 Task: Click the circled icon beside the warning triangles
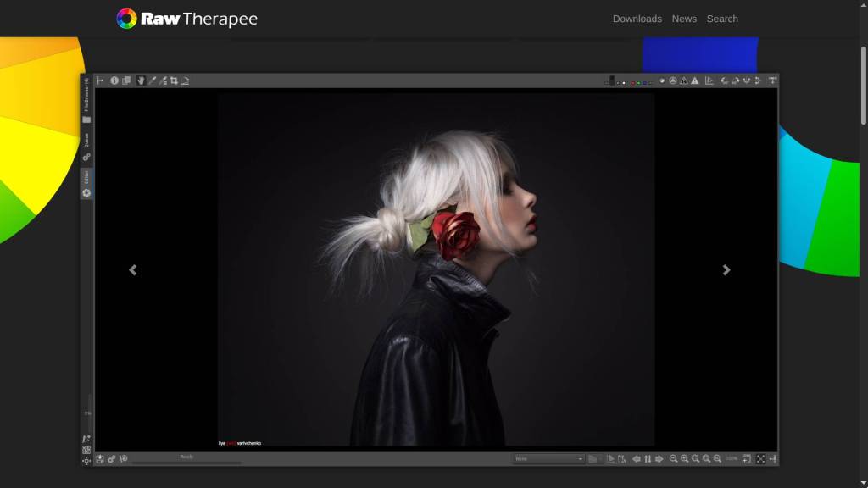click(673, 80)
